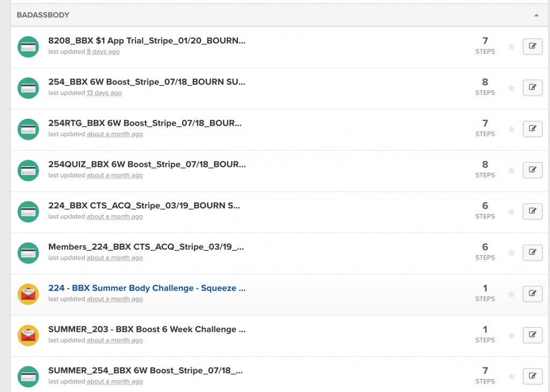550x392 pixels.
Task: Open SUMMER_254_BBX 6W Boost_Stripe funnel title
Action: coord(145,371)
